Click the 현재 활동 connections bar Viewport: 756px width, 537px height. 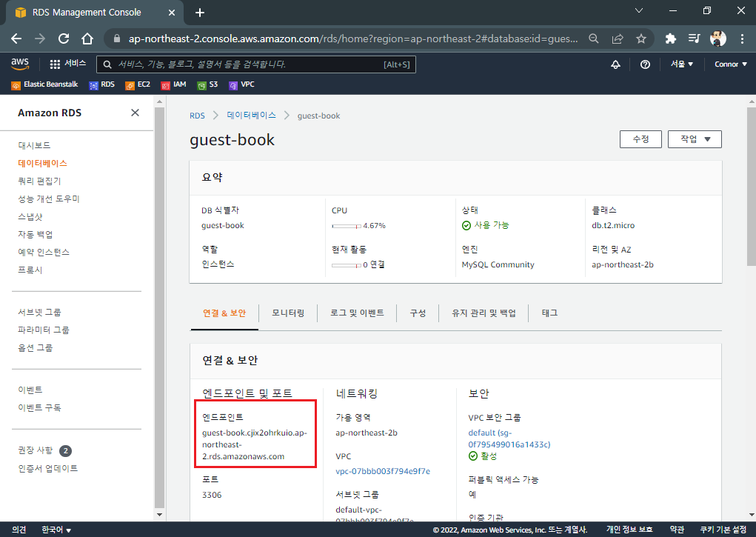click(x=347, y=265)
